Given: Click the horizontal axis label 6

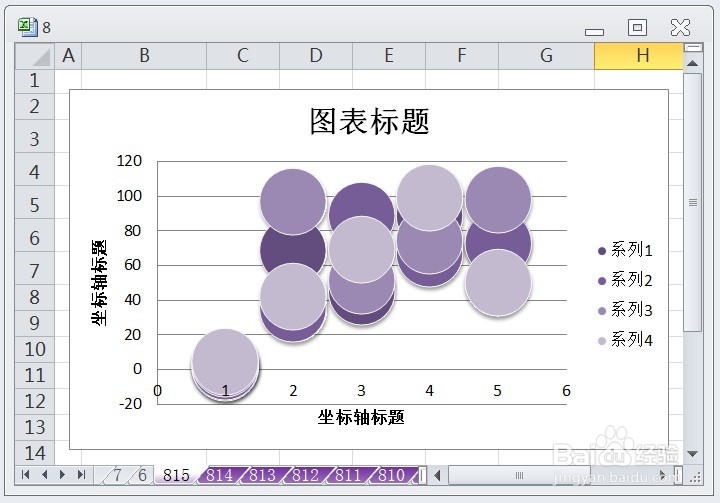Looking at the screenshot, I should pyautogui.click(x=566, y=391).
